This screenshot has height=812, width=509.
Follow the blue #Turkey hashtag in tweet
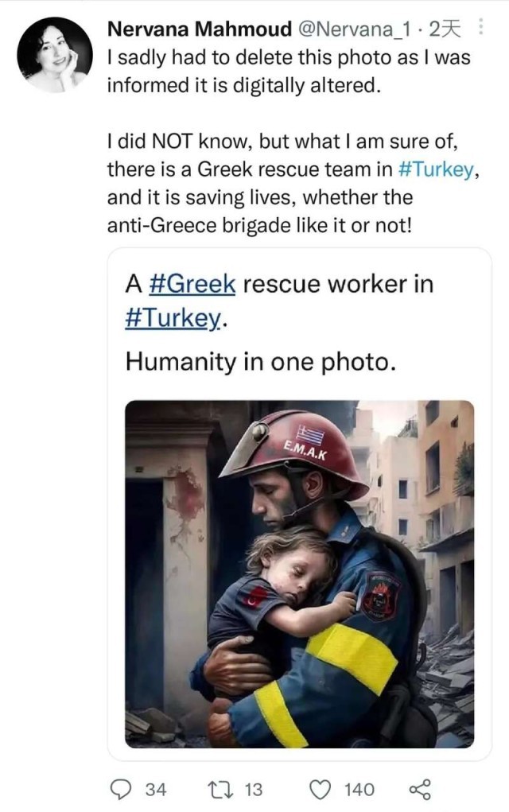coord(436,169)
